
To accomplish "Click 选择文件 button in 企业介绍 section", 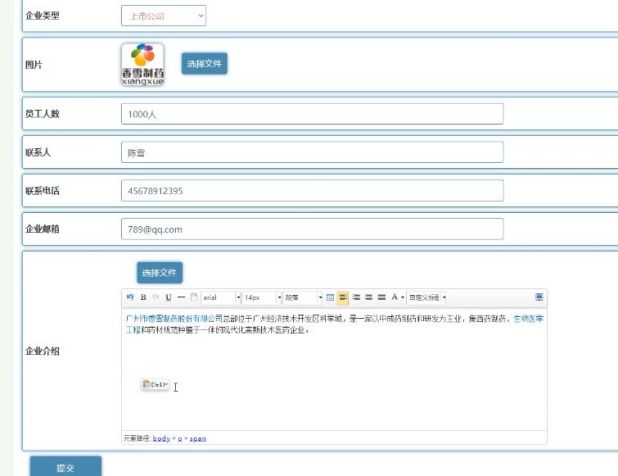I will pos(160,273).
